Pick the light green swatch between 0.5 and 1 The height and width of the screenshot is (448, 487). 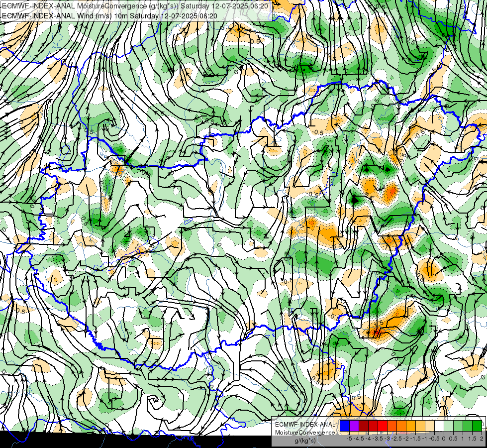(458, 426)
